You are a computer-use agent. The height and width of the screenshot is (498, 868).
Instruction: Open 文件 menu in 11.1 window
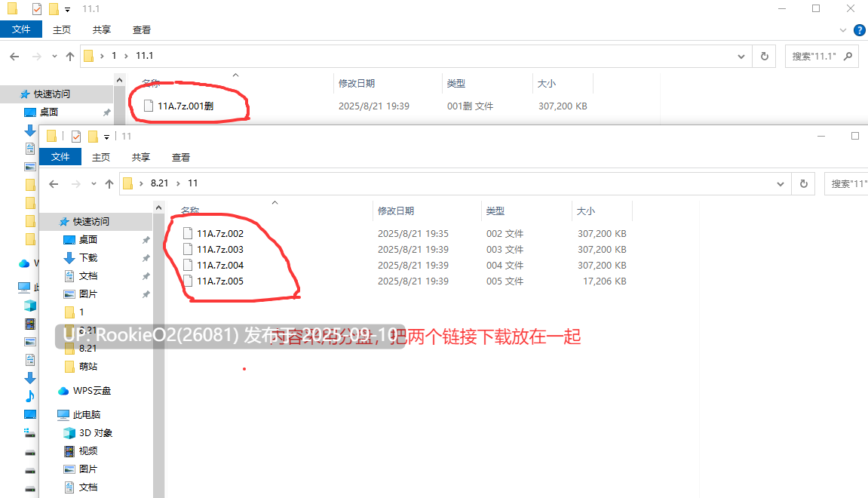click(x=21, y=29)
